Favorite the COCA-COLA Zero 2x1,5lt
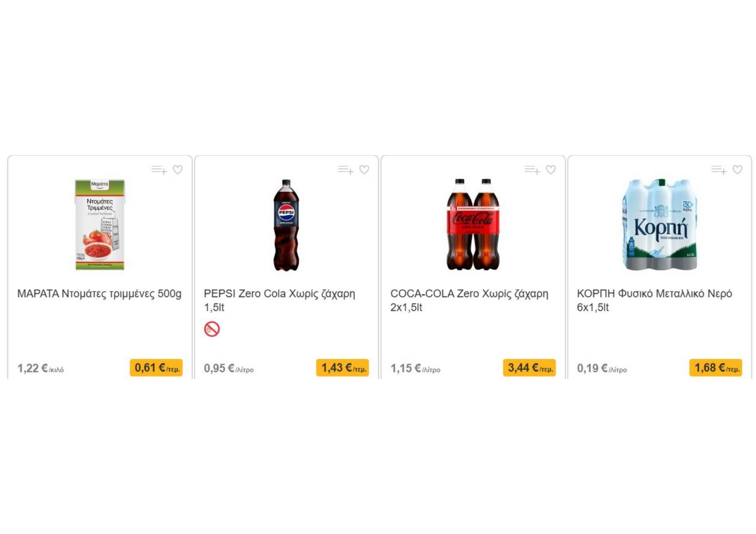 coord(551,170)
